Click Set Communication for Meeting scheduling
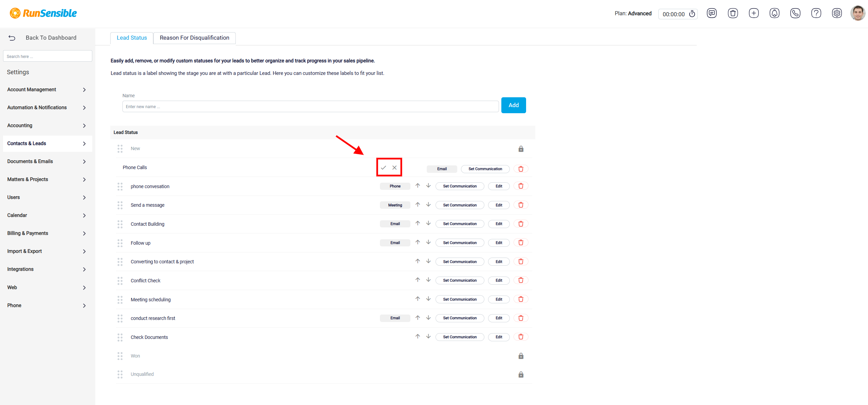 (x=460, y=299)
